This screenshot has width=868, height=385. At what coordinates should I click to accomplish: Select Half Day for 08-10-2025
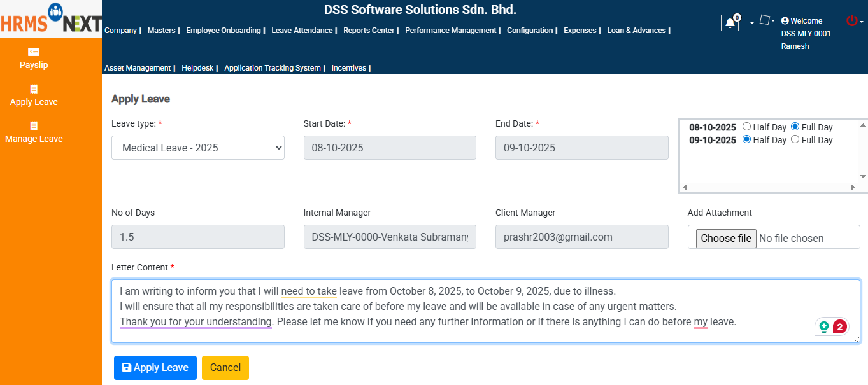[746, 127]
